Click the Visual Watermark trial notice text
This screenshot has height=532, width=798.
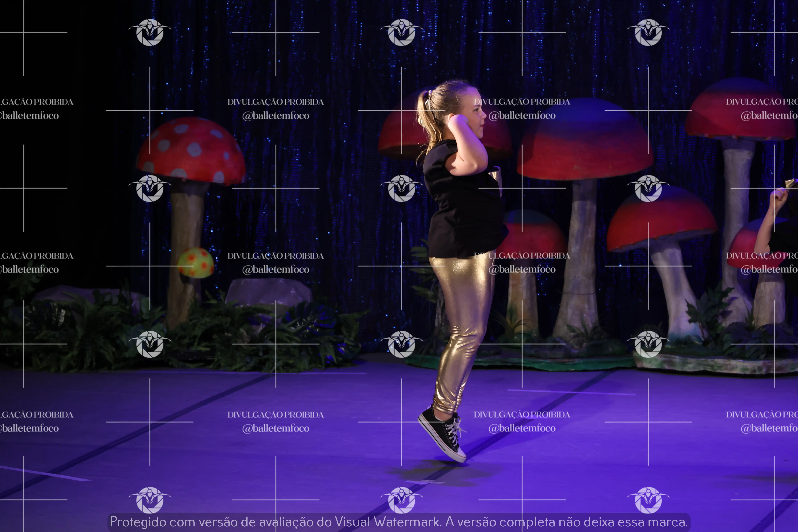point(399,522)
